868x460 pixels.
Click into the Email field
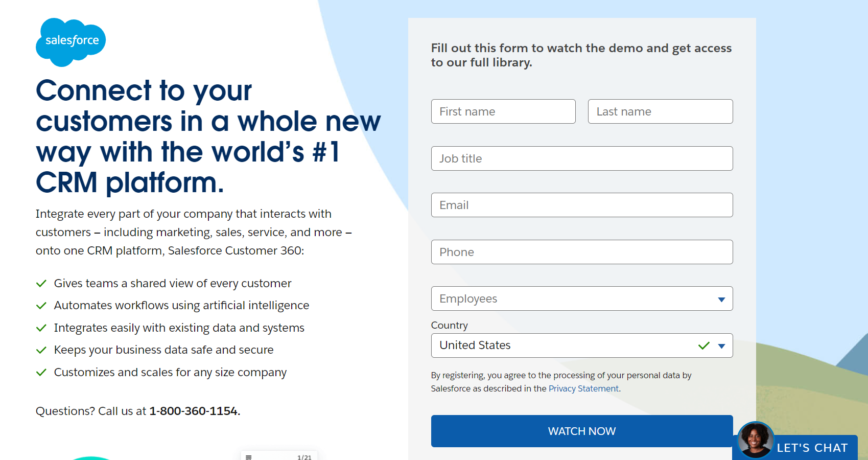(x=582, y=205)
